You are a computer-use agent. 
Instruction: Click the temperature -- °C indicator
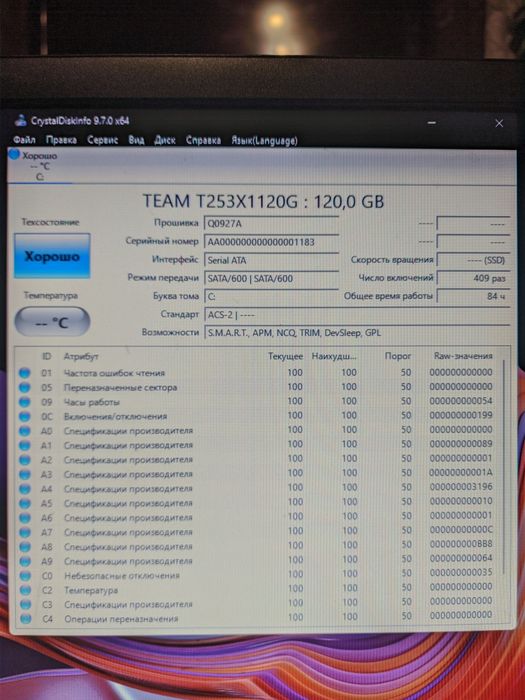pyautogui.click(x=52, y=321)
